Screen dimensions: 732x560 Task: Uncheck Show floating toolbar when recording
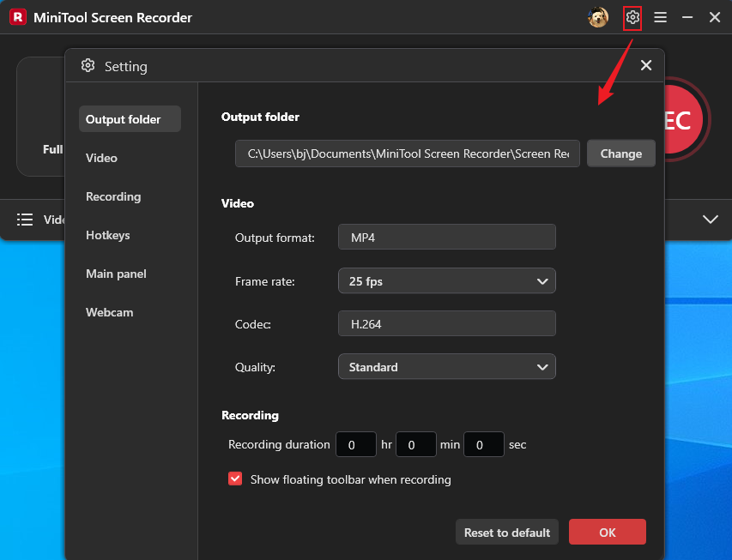click(235, 479)
